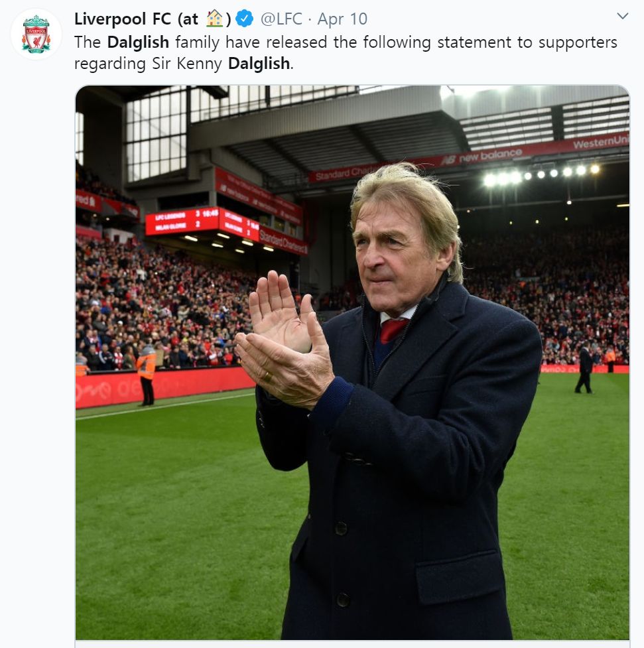Click the gold ring on his finger
The width and height of the screenshot is (644, 648).
(267, 376)
